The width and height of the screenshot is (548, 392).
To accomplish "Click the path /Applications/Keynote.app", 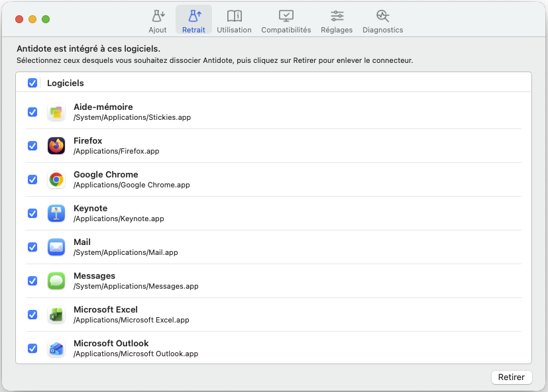I will coord(119,219).
